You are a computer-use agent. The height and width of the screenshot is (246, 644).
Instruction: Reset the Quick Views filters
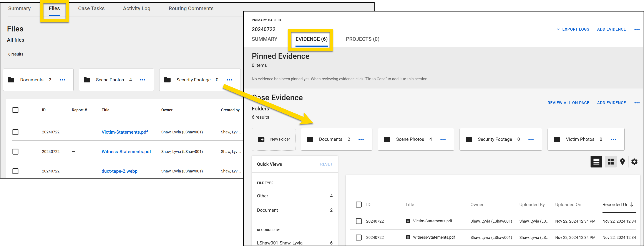pyautogui.click(x=326, y=164)
